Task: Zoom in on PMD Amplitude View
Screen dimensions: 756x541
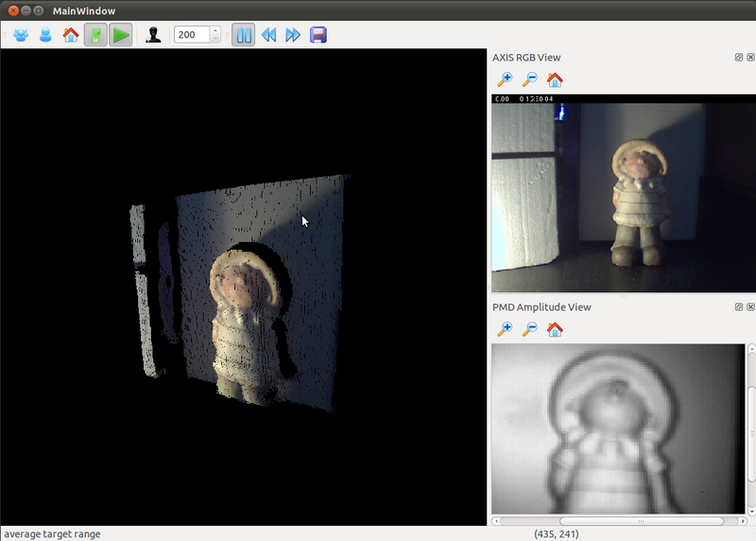Action: coord(505,329)
